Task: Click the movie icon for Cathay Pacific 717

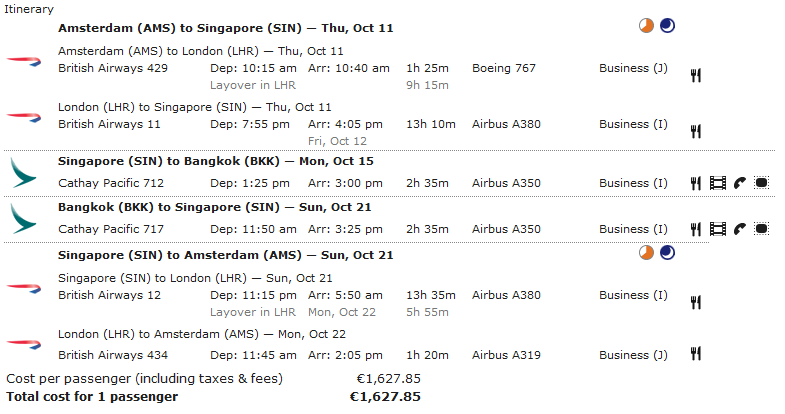Action: 718,229
